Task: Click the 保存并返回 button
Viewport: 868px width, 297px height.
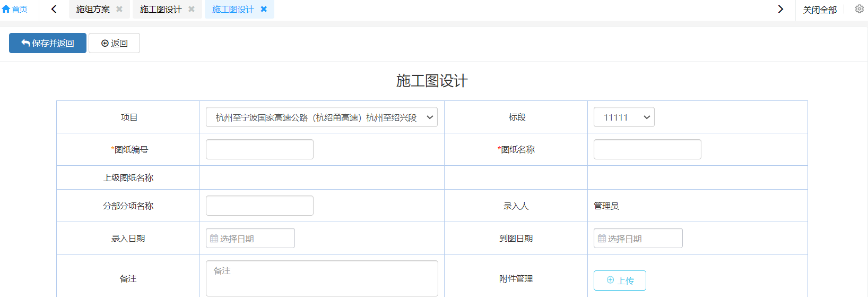Action: pos(48,43)
